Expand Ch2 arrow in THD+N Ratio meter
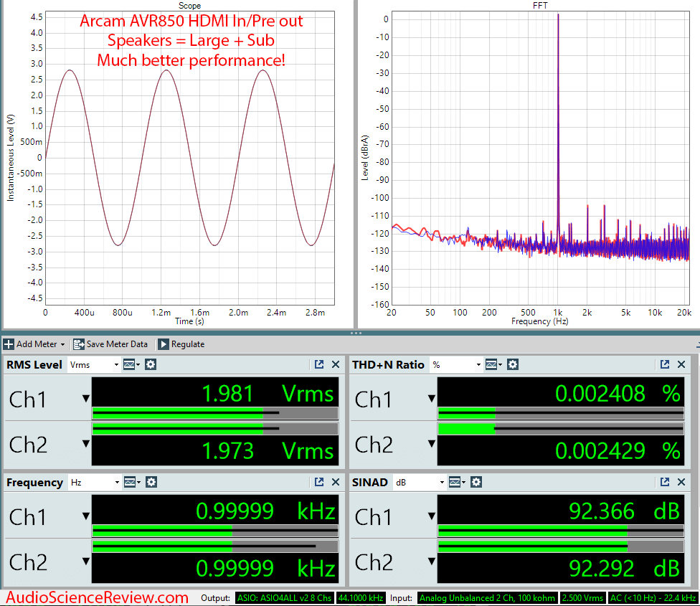This screenshot has width=700, height=606. click(x=431, y=444)
